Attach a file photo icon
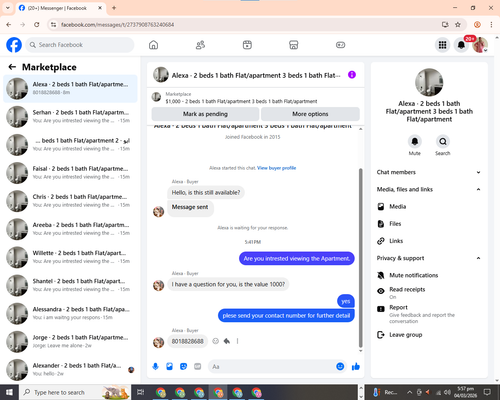 coord(169,367)
